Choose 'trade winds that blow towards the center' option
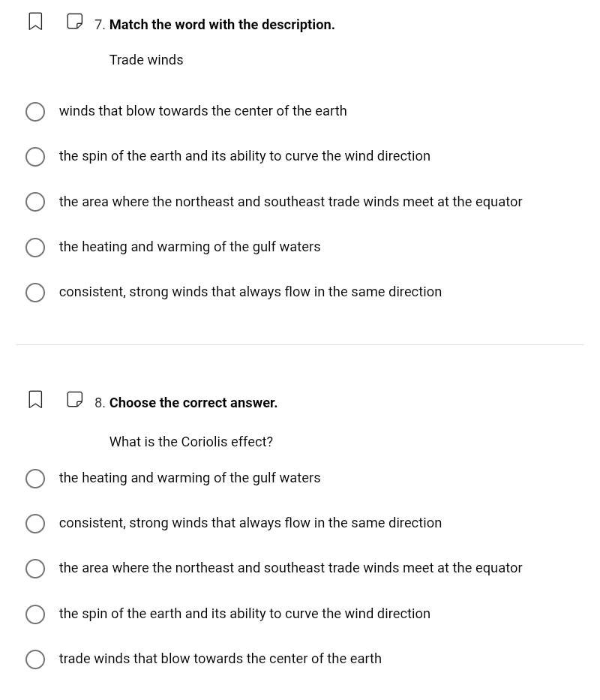Image resolution: width=600 pixels, height=700 pixels. pyautogui.click(x=35, y=659)
